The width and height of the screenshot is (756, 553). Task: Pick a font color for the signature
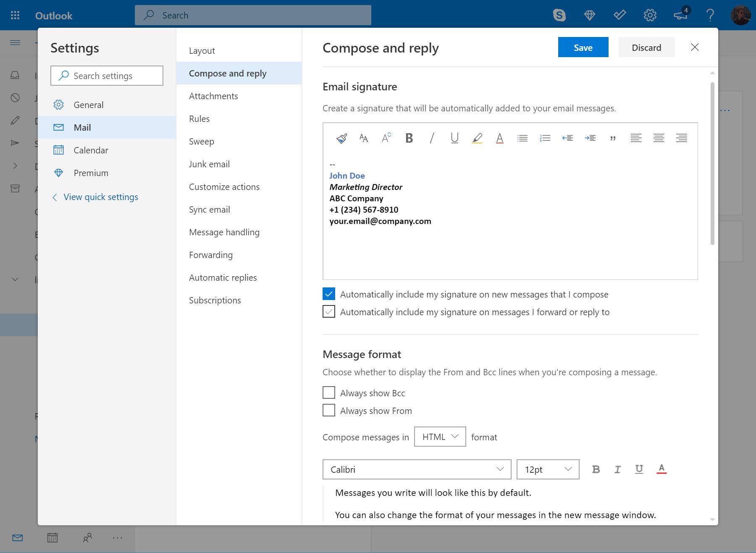499,138
